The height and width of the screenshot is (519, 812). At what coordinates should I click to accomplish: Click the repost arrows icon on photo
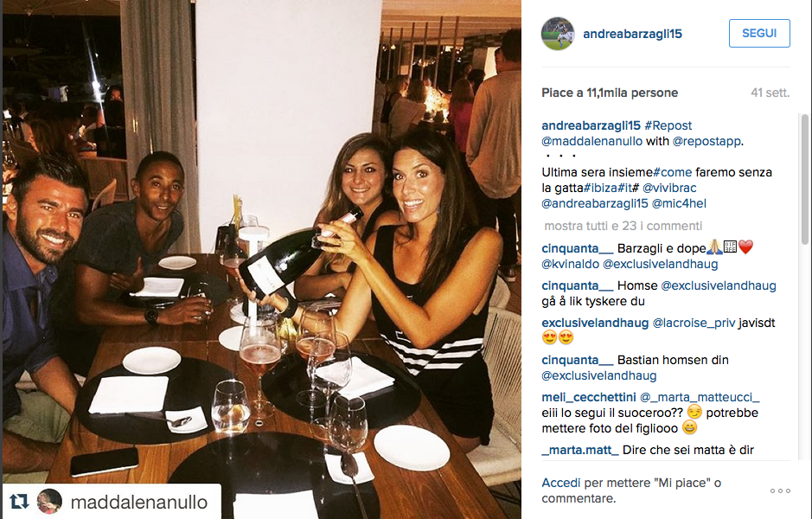point(19,502)
